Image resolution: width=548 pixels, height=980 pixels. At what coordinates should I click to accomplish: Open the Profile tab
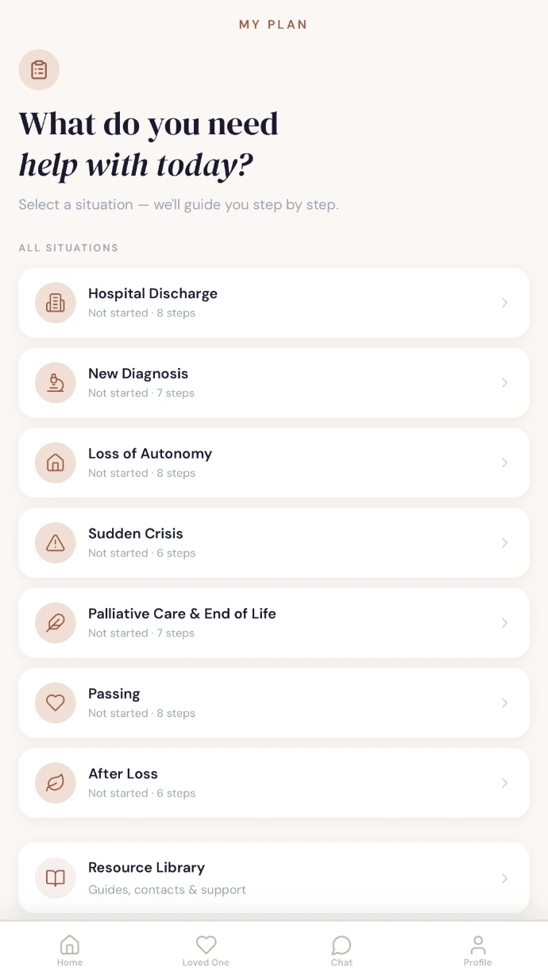[x=478, y=951]
